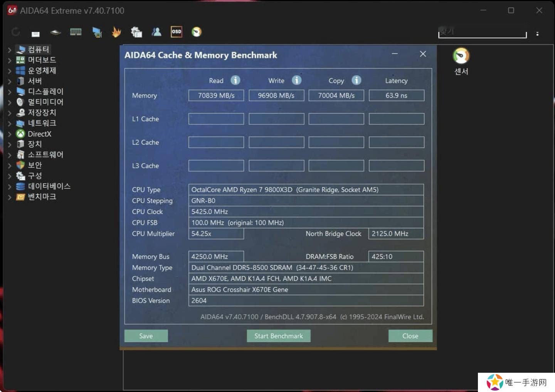Expand the 운영체제 tree node

(10, 71)
